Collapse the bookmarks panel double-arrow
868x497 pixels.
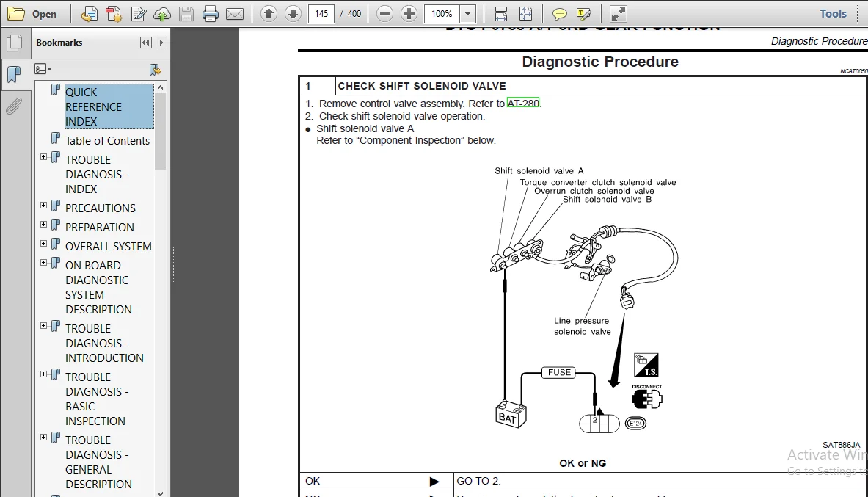[145, 43]
